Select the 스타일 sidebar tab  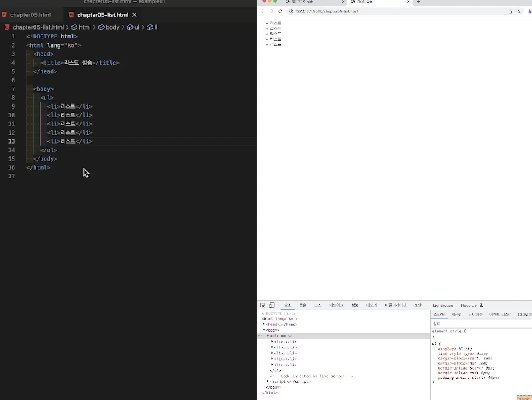tap(439, 314)
